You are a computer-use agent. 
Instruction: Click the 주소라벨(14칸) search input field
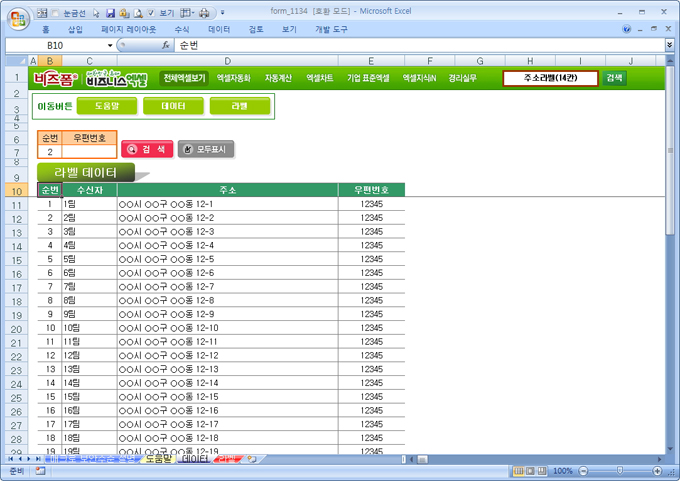coord(549,78)
